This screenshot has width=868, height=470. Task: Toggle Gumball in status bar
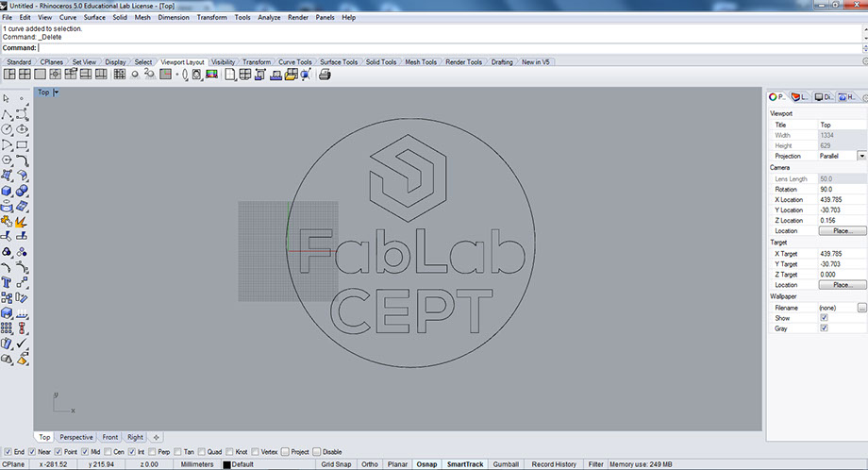pyautogui.click(x=506, y=464)
